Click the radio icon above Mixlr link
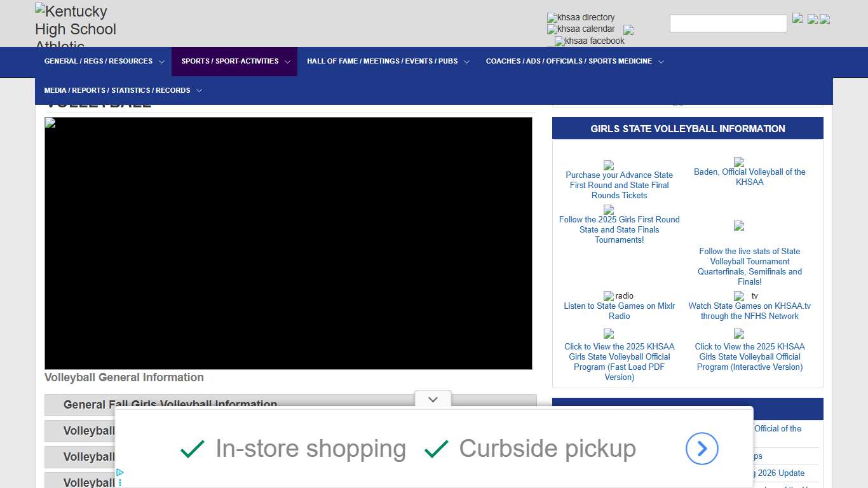 (x=609, y=296)
